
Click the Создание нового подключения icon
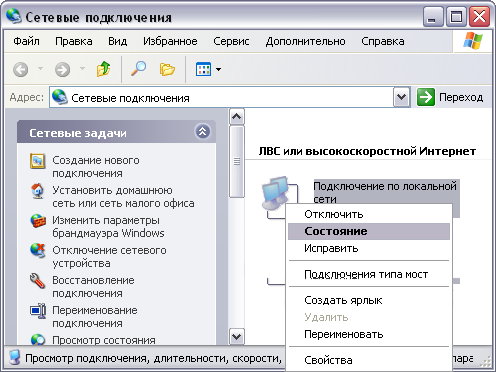tap(37, 161)
